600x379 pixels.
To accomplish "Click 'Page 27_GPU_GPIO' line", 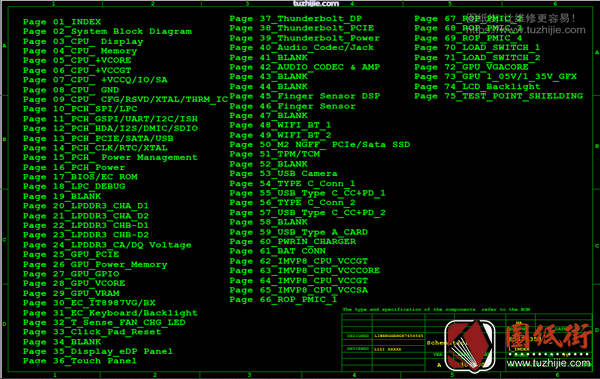I will tap(71, 274).
